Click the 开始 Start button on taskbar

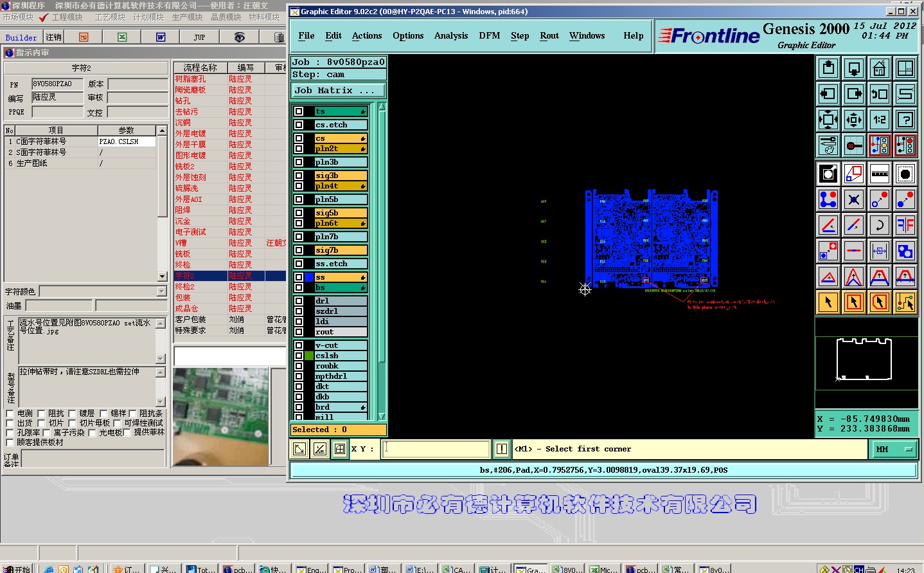pos(16,569)
